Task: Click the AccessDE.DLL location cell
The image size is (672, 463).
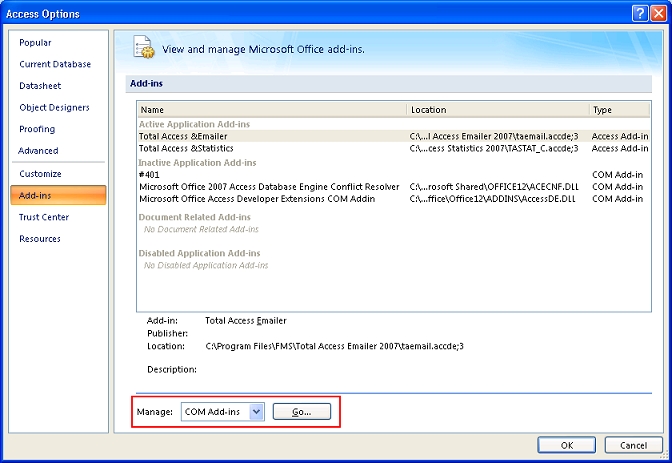Action: (x=492, y=199)
